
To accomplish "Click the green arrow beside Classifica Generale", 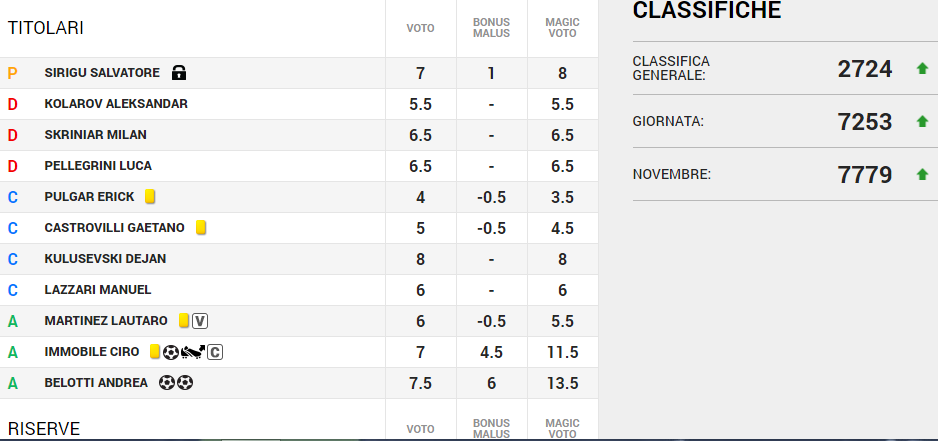I will coord(922,69).
